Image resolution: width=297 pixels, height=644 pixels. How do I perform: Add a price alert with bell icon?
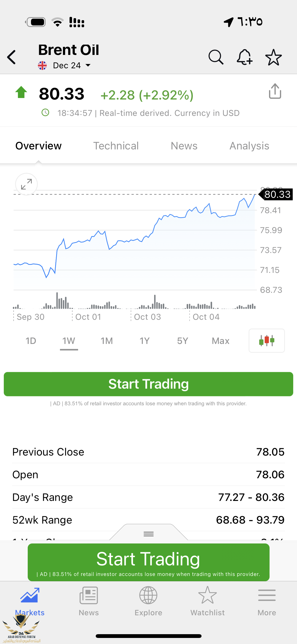(244, 57)
